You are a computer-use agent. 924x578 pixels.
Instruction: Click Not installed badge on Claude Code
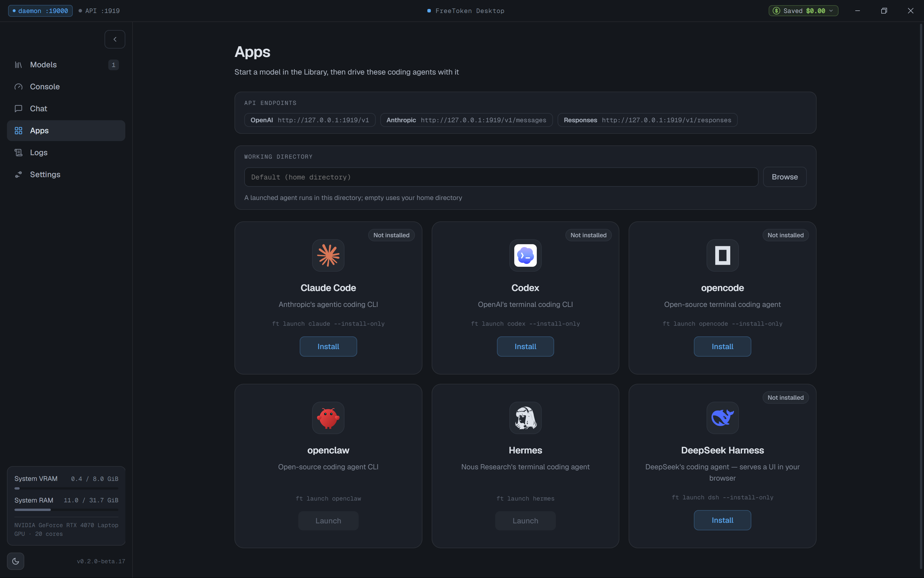point(391,235)
